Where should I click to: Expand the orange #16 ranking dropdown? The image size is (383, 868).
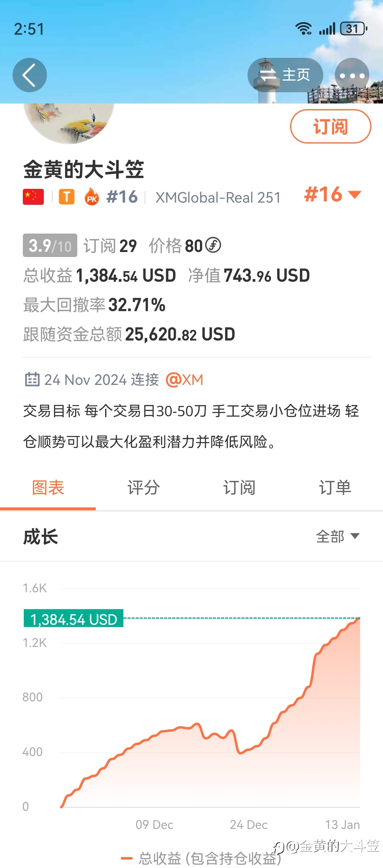[333, 194]
